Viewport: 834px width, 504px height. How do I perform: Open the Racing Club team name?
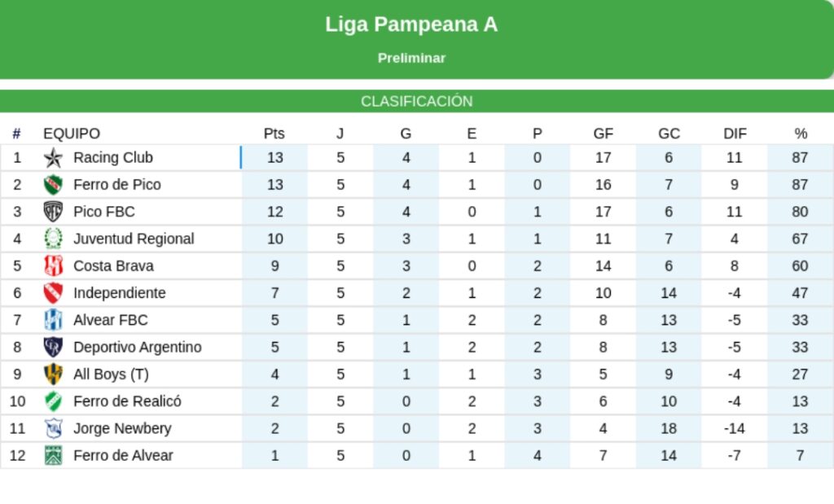tap(112, 158)
